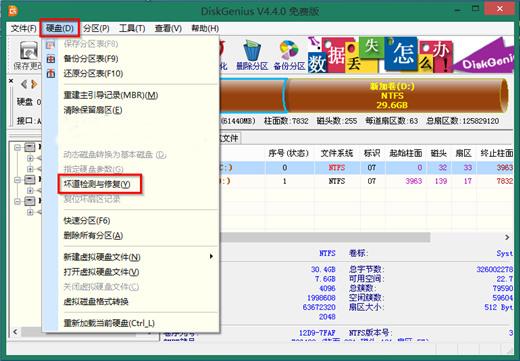
Task: Select partition row with sequence number 1
Action: [367, 181]
